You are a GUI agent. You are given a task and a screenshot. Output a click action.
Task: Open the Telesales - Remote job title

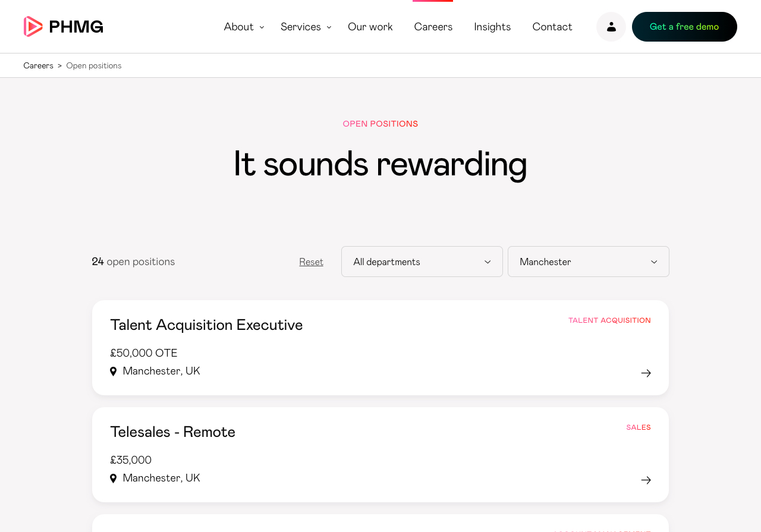coord(173,432)
